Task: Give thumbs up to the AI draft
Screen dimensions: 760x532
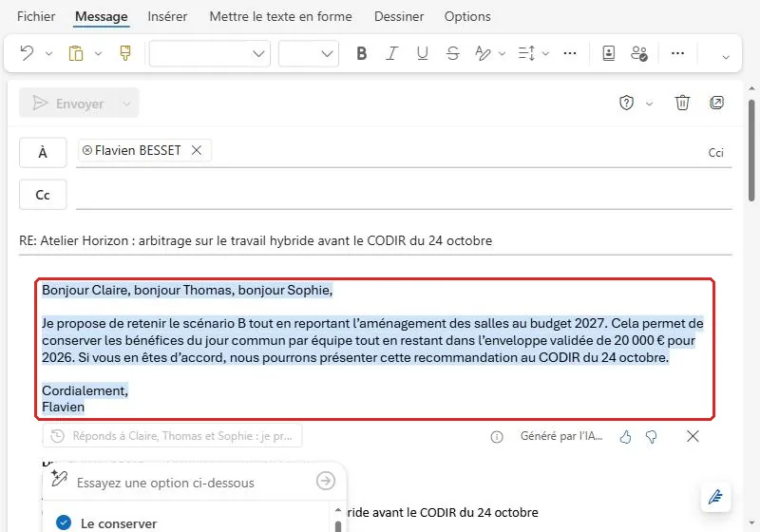Action: click(625, 437)
